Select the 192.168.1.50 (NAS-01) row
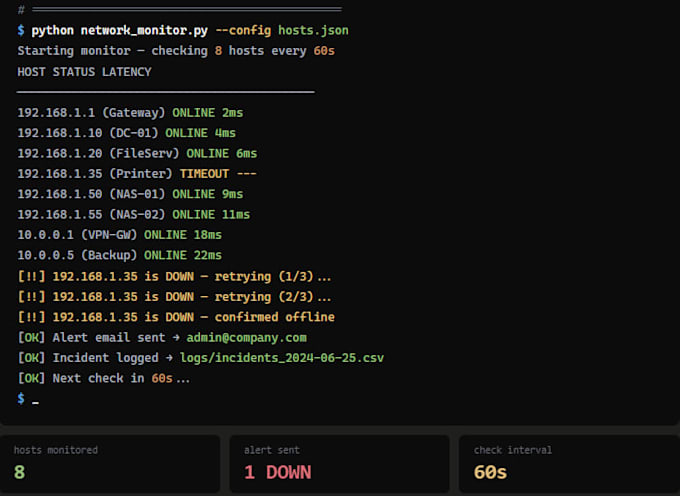This screenshot has width=680, height=496. 130,194
